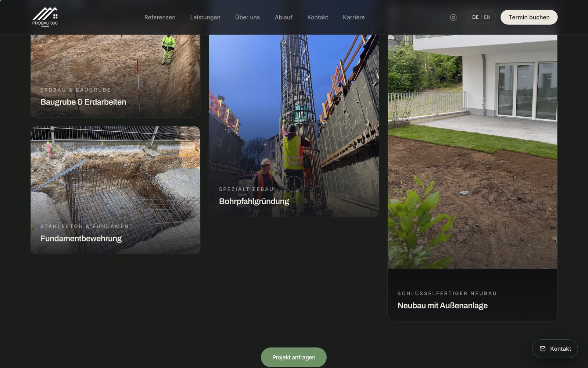Select Kontakt in the navigation bar

[318, 17]
